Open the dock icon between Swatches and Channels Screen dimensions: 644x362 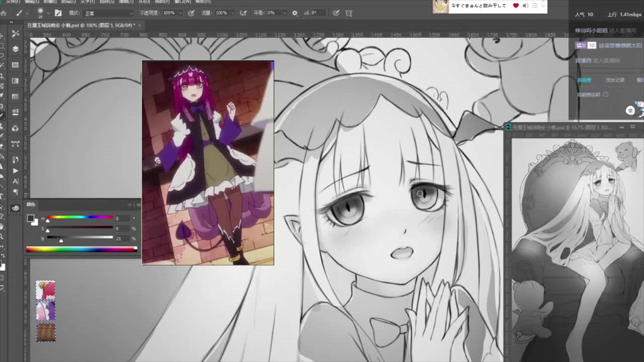point(15,112)
